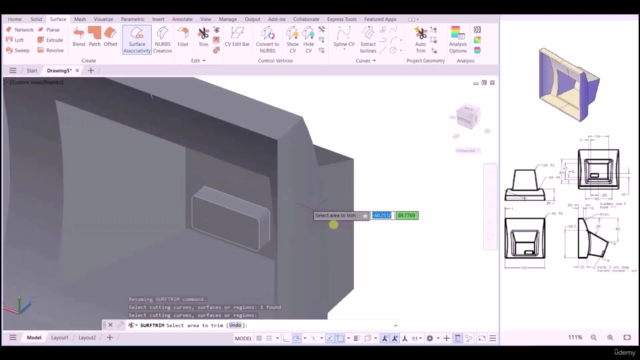Toggle grid display in status bar

[259, 338]
